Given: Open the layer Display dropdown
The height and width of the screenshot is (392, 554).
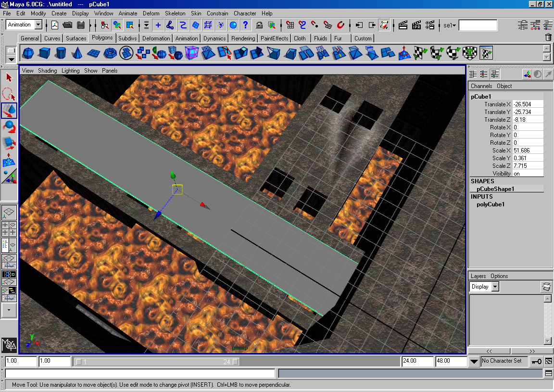Looking at the screenshot, I should [x=495, y=287].
